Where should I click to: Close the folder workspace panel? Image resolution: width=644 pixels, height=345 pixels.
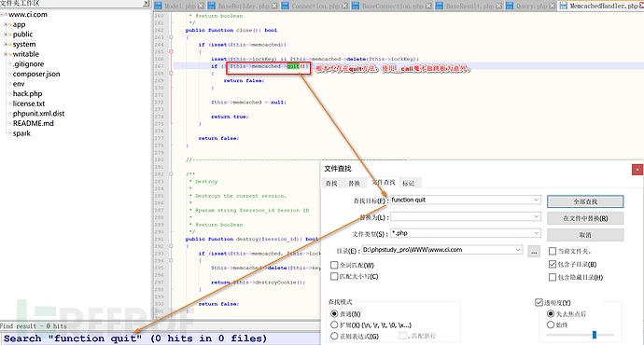[x=147, y=3]
